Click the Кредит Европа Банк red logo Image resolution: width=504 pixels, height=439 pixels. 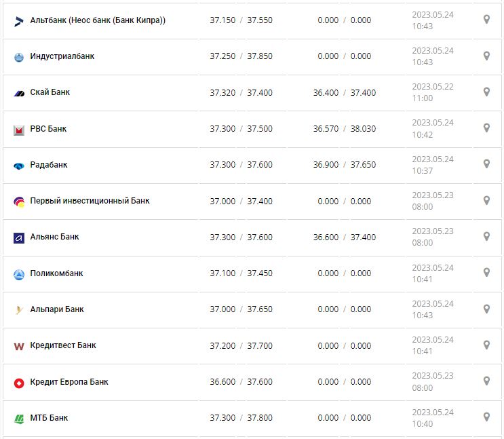[19, 383]
